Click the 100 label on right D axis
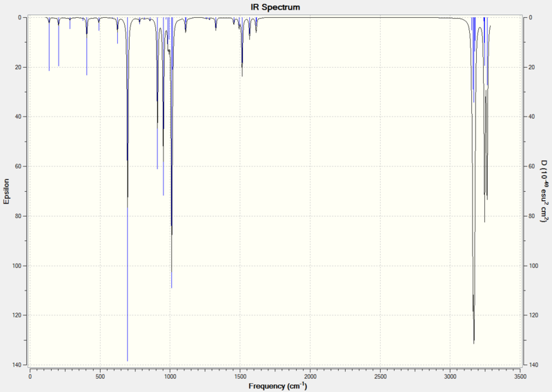552x392 pixels. [533, 266]
